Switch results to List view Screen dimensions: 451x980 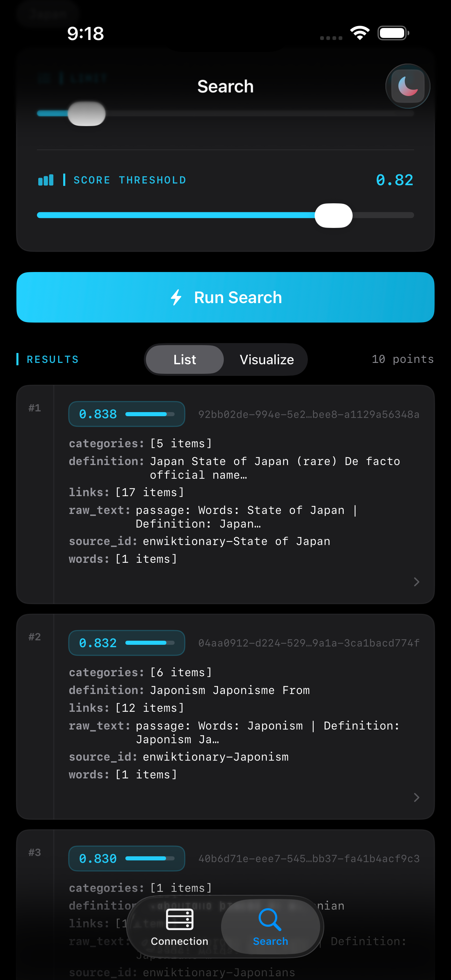(x=185, y=359)
